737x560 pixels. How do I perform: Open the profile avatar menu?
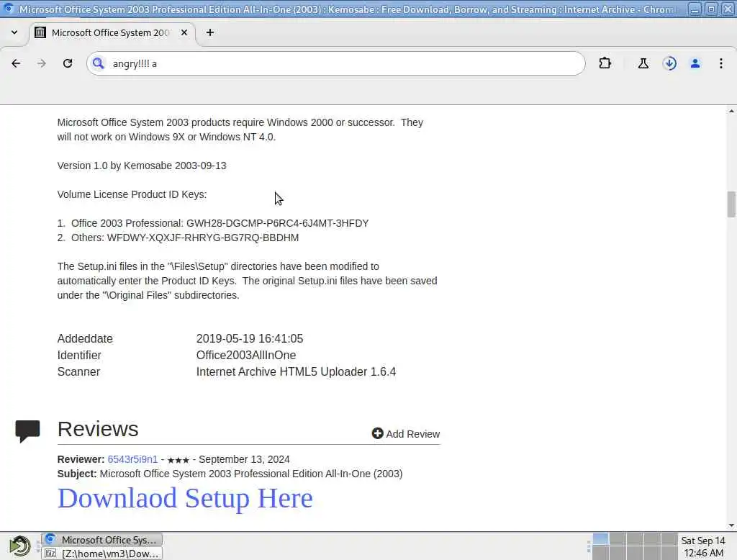tap(695, 63)
